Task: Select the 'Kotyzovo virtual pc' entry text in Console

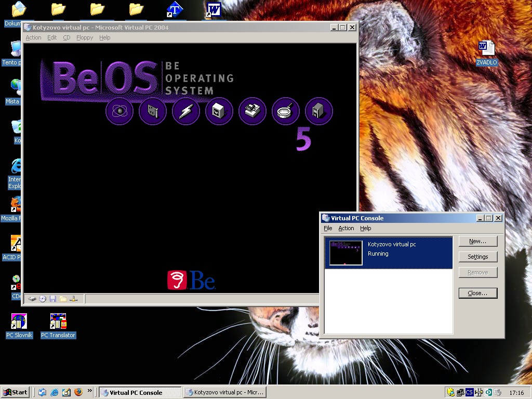Action: click(392, 244)
